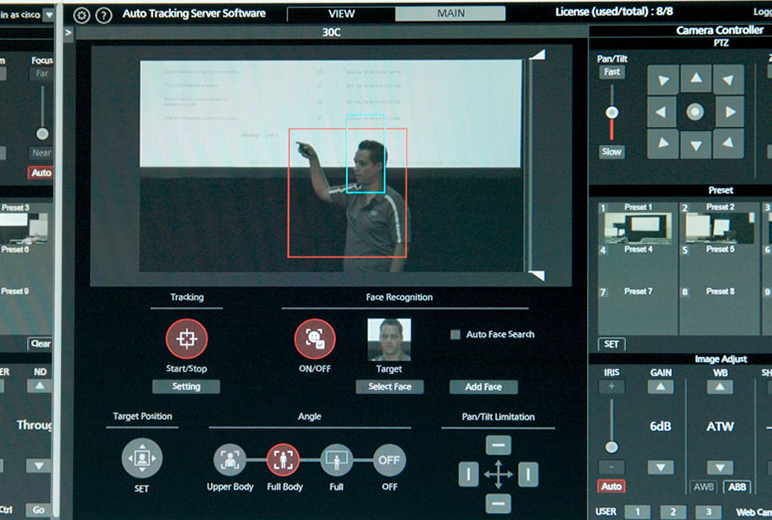Select the Full angle option
The height and width of the screenshot is (520, 772).
pyautogui.click(x=336, y=460)
